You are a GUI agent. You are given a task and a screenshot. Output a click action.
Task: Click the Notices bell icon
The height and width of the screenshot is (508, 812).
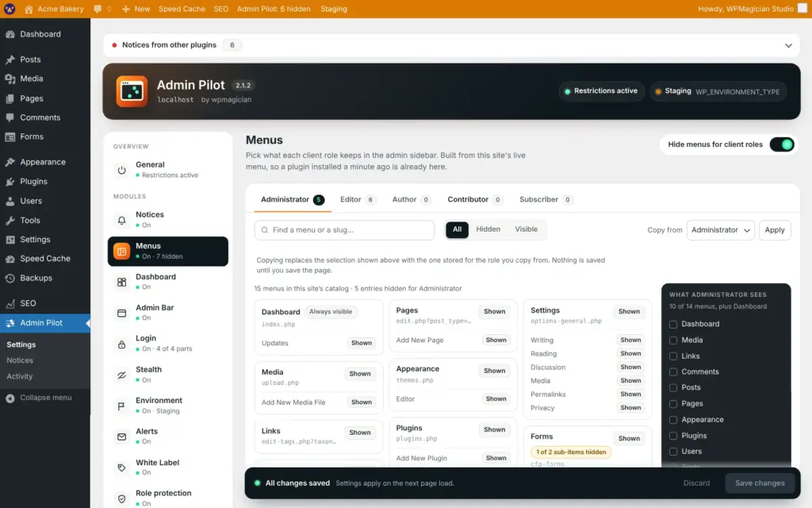(121, 221)
